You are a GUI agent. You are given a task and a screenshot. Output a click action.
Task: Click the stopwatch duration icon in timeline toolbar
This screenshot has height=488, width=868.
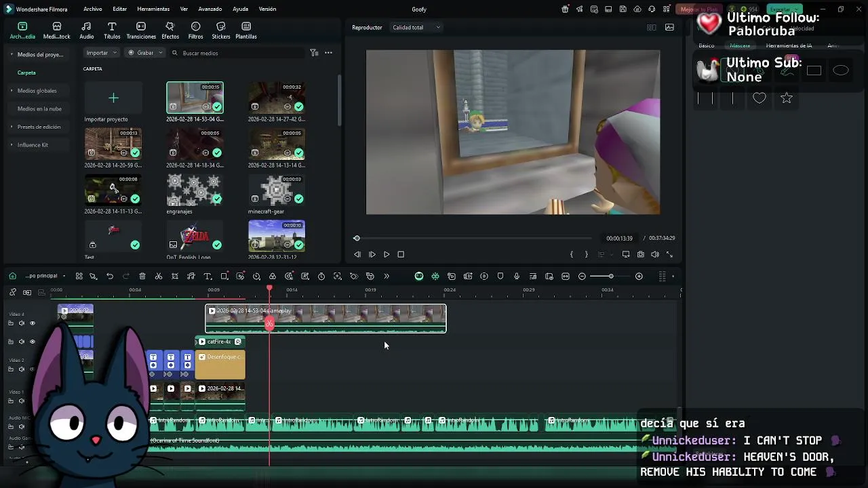click(x=321, y=277)
